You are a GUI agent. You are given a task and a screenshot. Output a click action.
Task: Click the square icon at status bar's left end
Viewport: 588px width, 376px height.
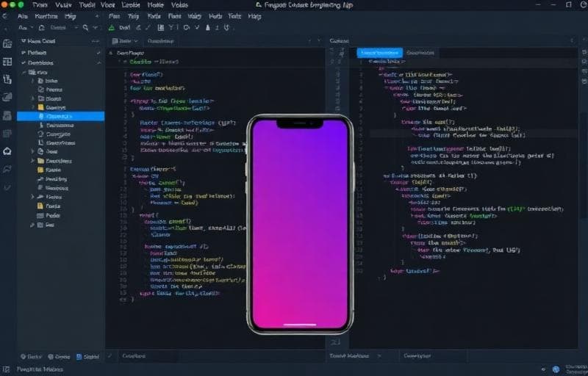tap(6, 369)
